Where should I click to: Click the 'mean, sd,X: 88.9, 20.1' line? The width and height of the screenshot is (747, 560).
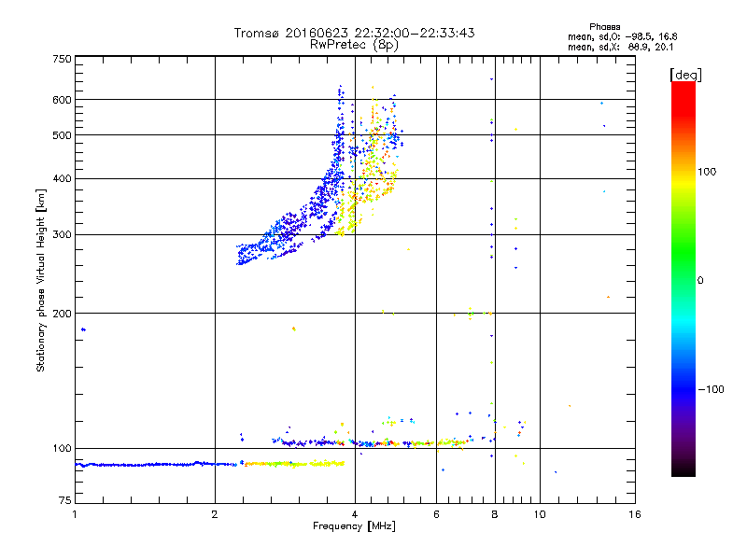pos(620,48)
